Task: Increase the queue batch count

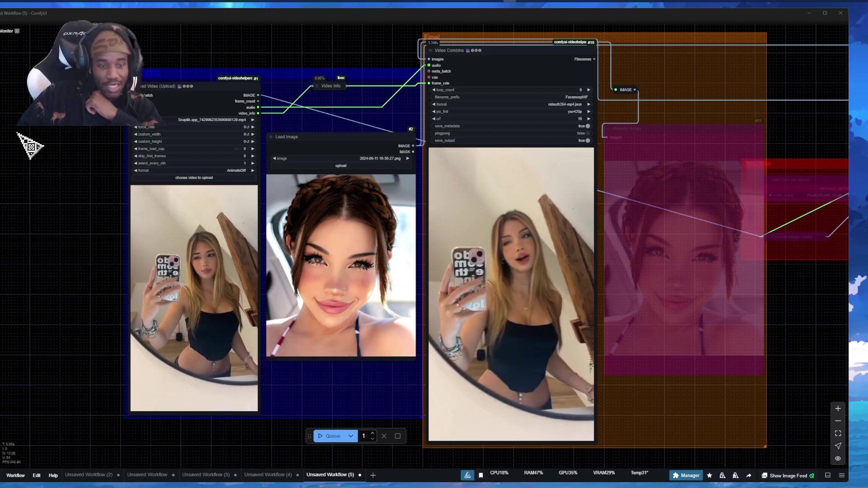Action: 373,433
